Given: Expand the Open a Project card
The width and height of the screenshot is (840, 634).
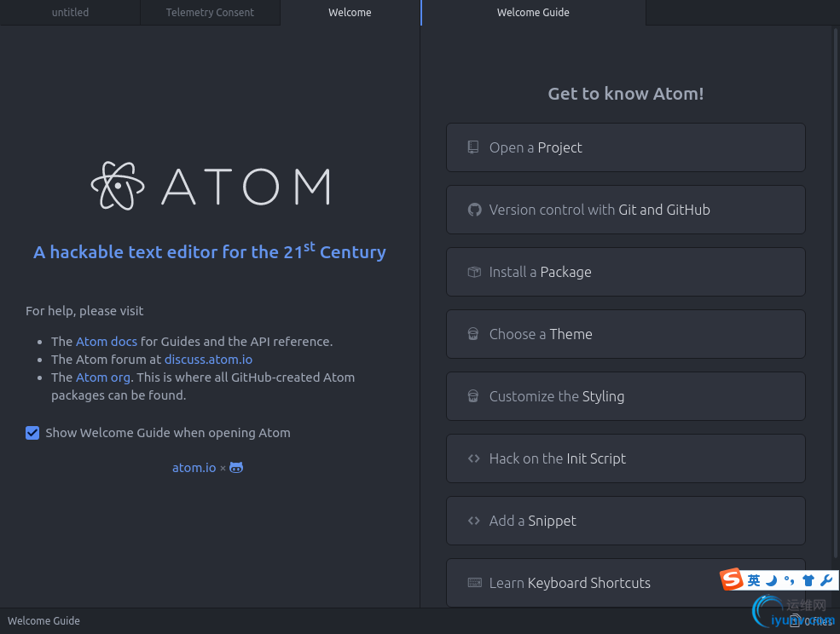Looking at the screenshot, I should (x=626, y=147).
